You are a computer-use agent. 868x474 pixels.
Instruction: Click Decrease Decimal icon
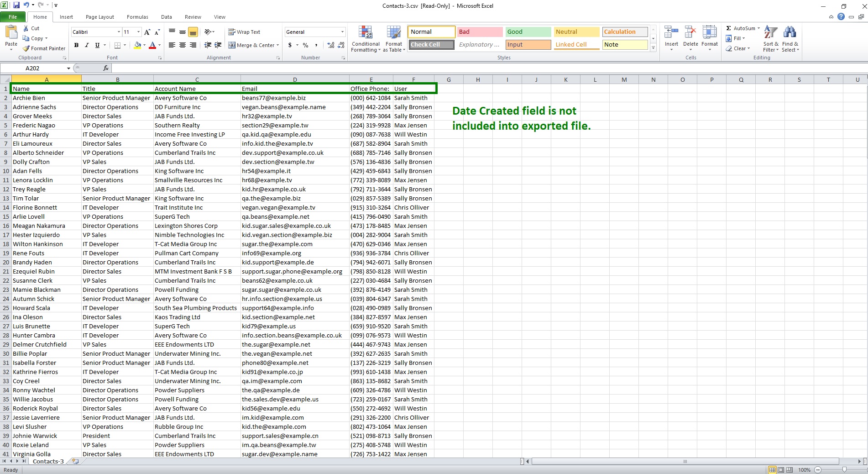341,45
